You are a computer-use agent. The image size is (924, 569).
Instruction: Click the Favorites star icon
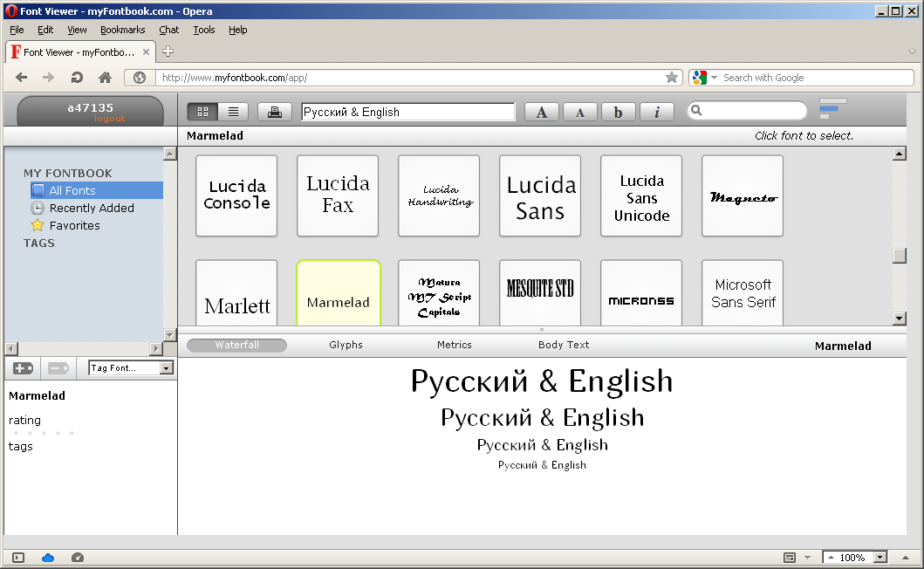pyautogui.click(x=38, y=225)
